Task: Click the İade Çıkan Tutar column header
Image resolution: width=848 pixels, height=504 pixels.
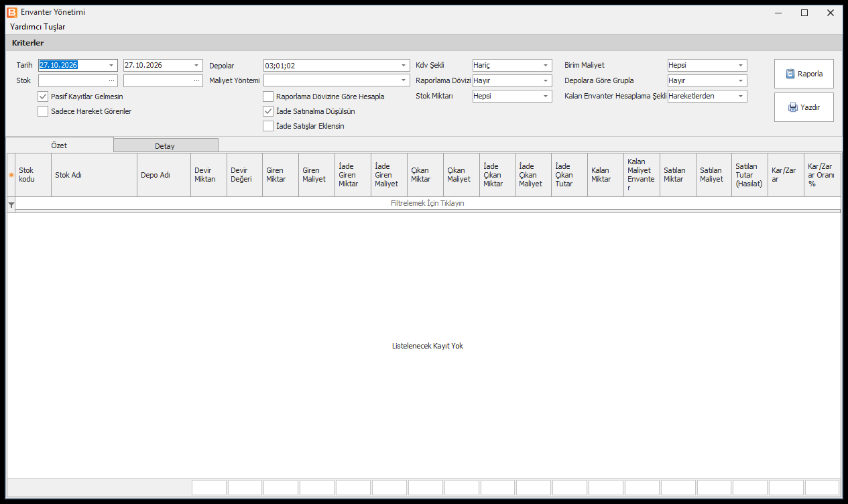Action: coord(569,175)
